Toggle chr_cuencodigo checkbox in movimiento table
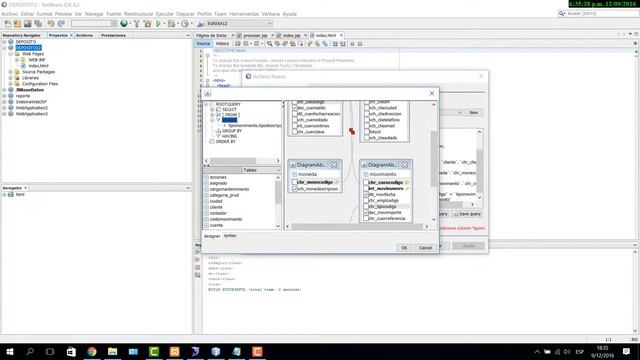The height and width of the screenshot is (360, 640). (366, 182)
